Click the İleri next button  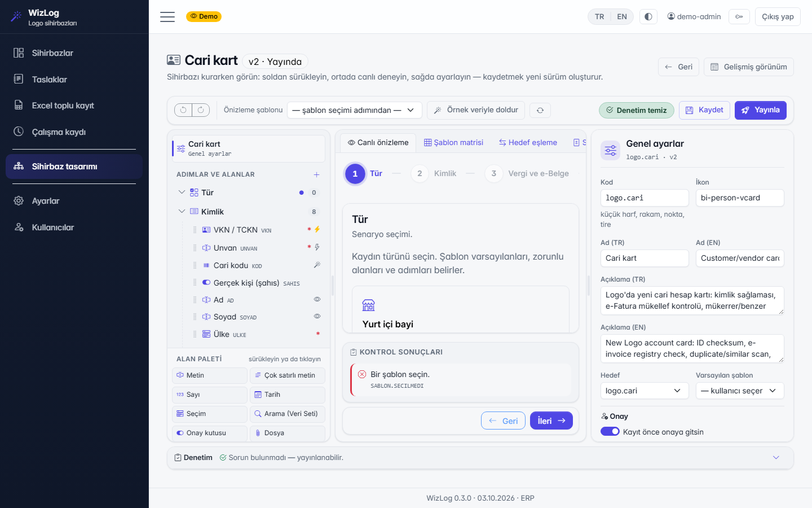tap(551, 421)
